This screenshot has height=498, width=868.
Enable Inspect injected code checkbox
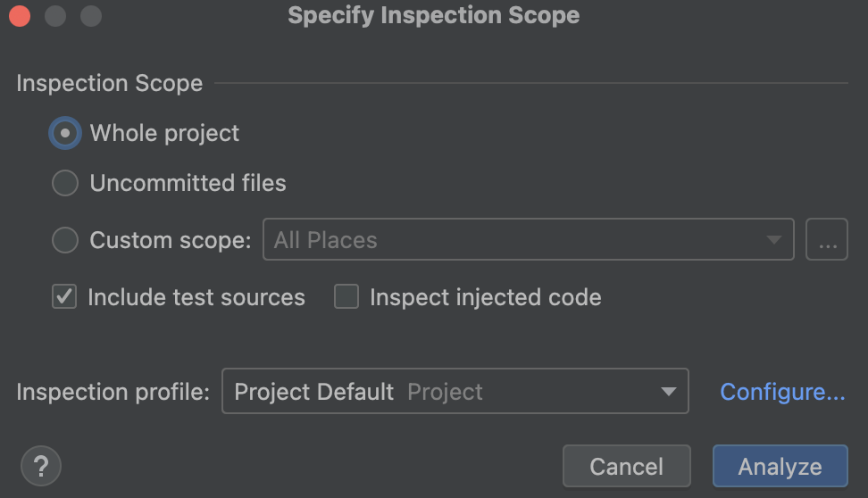click(x=346, y=297)
